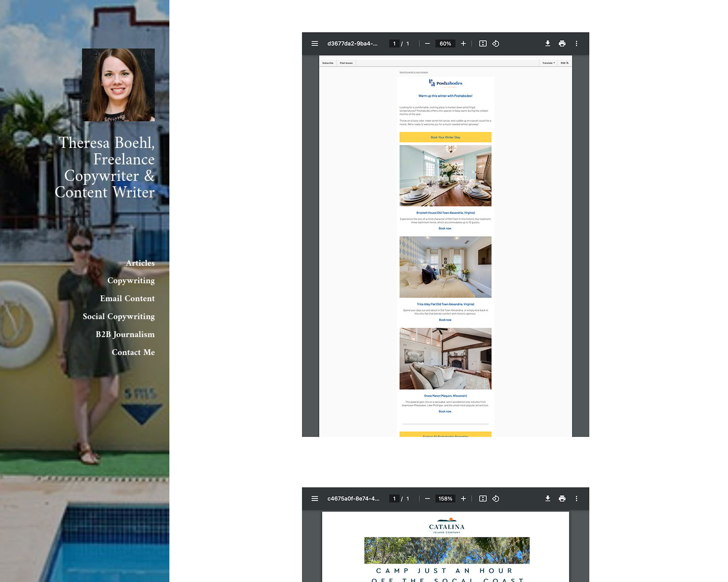The image size is (728, 582).
Task: Download the d3677da2 PDF
Action: 547,43
